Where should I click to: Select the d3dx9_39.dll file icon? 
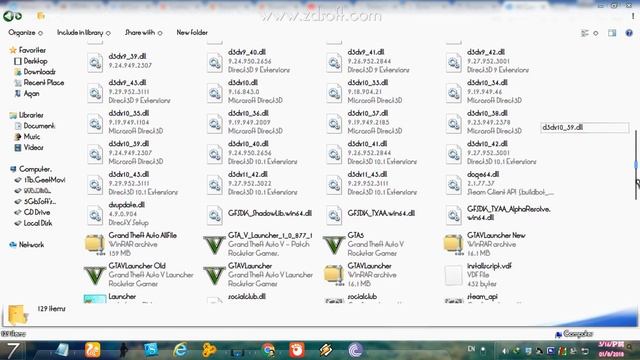[95, 62]
